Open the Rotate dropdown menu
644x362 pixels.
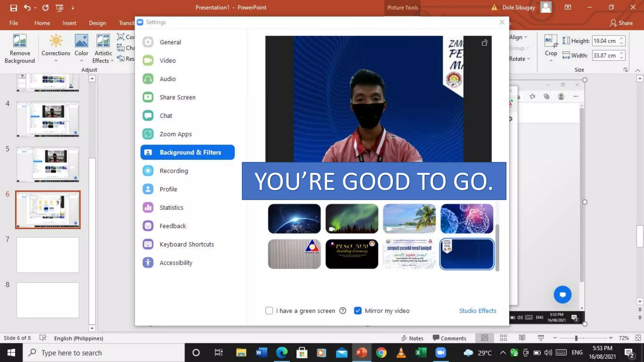click(519, 59)
